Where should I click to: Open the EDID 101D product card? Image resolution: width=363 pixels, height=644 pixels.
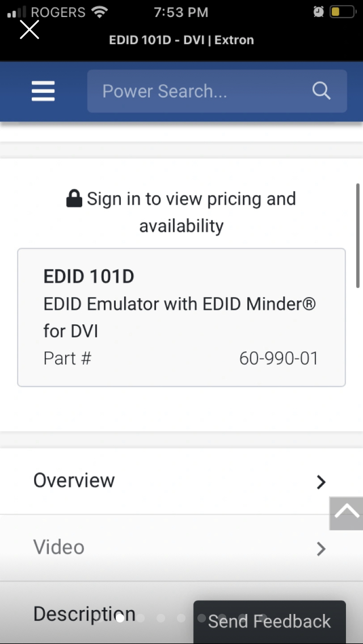pos(181,317)
